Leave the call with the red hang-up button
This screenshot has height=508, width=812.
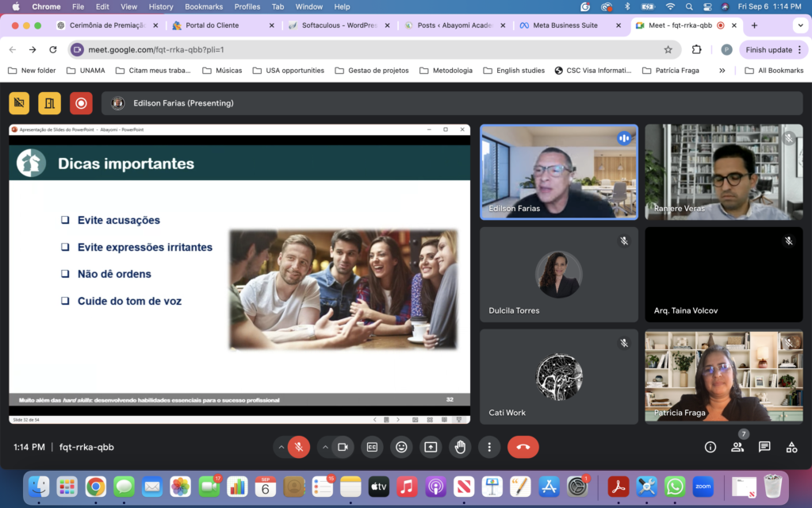[523, 447]
